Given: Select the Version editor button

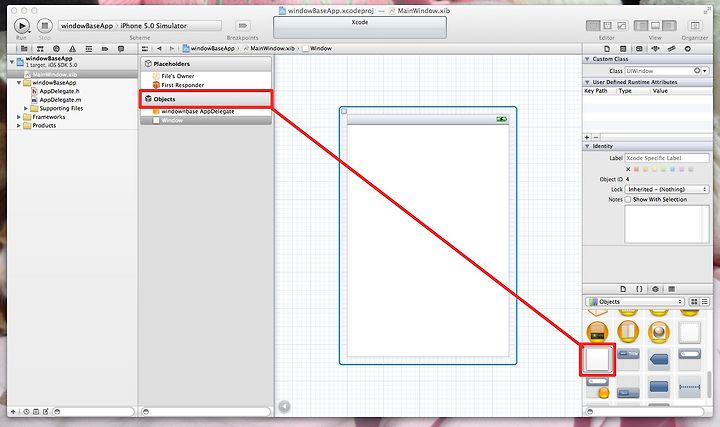Looking at the screenshot, I should [x=622, y=26].
